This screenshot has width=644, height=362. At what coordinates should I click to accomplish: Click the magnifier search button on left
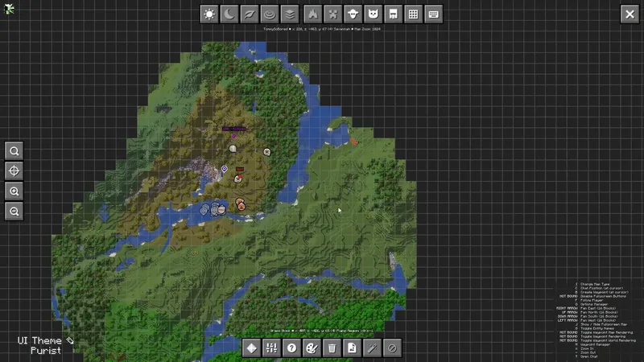click(14, 151)
